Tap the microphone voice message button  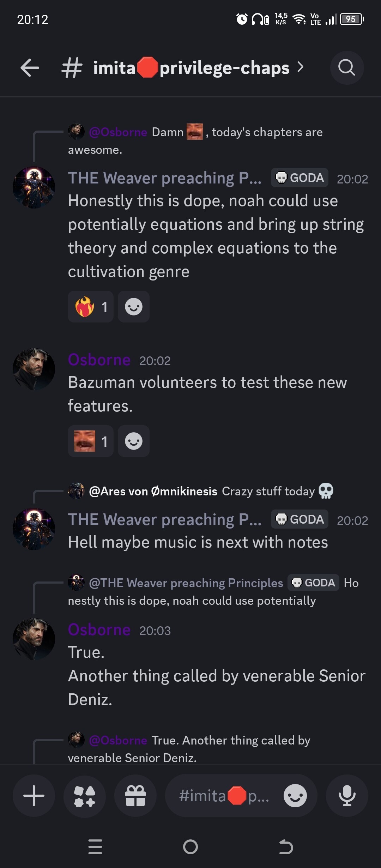click(347, 795)
